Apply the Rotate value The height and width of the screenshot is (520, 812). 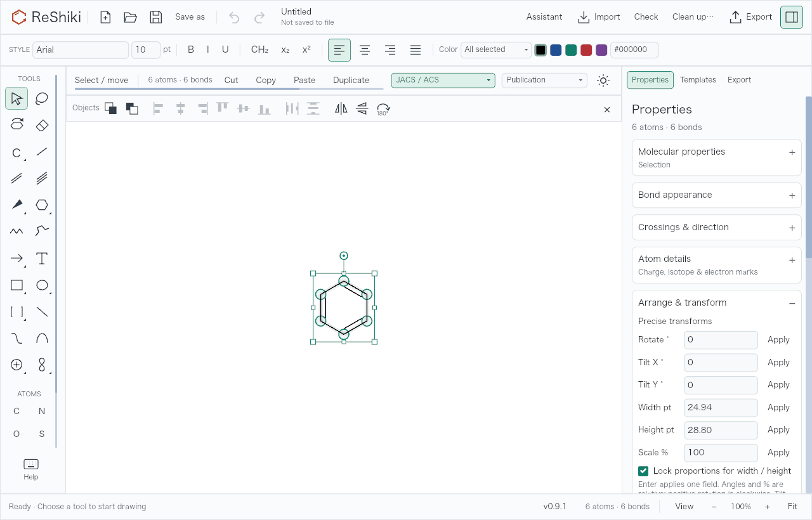(778, 340)
